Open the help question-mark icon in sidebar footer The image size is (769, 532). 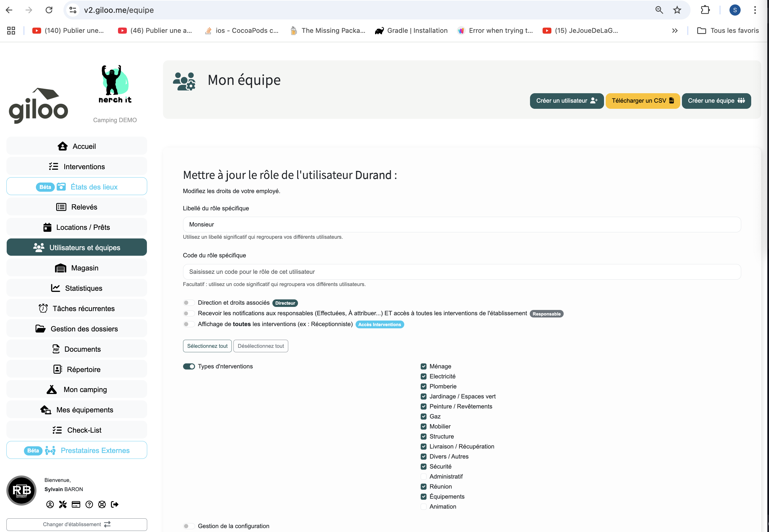coord(89,504)
